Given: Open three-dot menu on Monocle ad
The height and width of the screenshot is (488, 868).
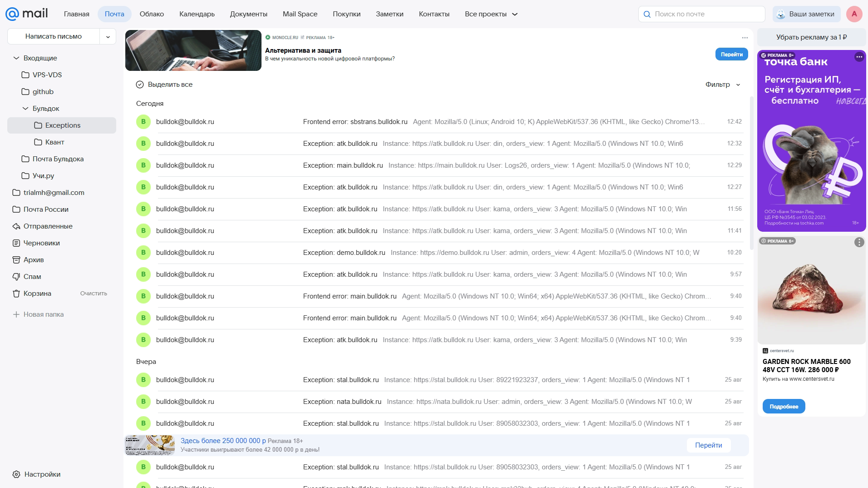Looking at the screenshot, I should pyautogui.click(x=745, y=38).
